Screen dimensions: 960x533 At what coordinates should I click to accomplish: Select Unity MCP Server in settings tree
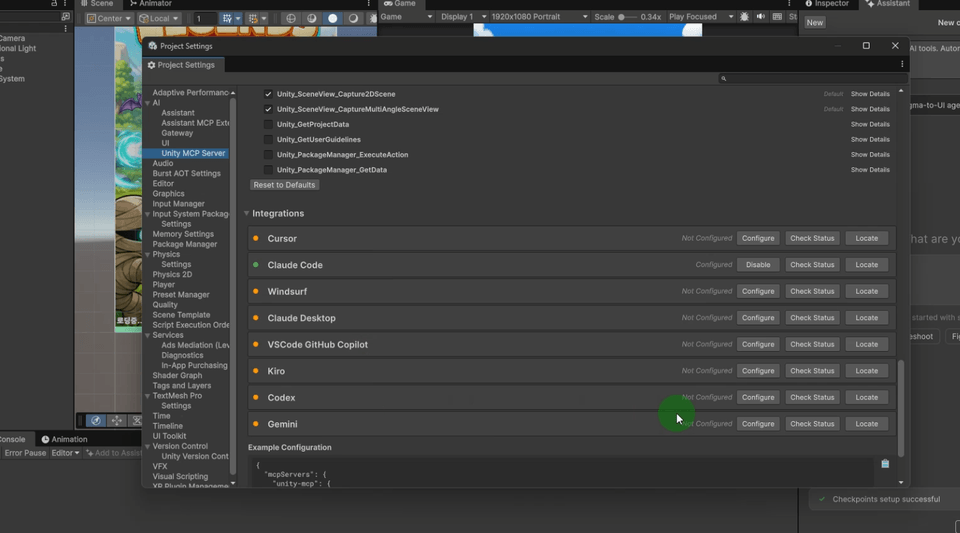click(x=193, y=153)
